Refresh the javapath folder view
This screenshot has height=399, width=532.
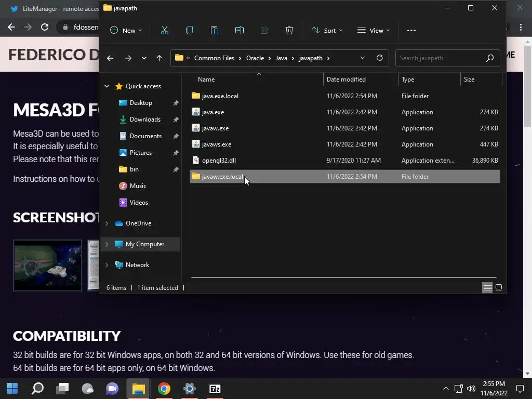tap(380, 58)
